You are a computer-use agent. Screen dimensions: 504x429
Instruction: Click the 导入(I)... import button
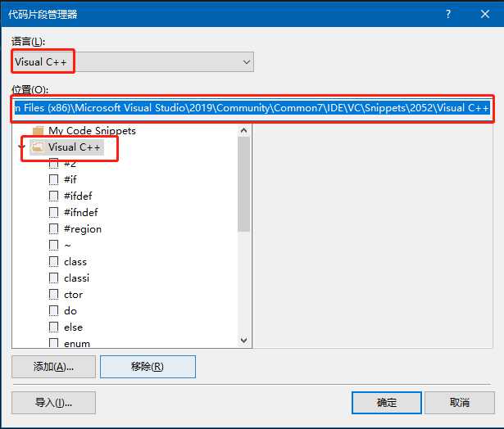click(54, 402)
